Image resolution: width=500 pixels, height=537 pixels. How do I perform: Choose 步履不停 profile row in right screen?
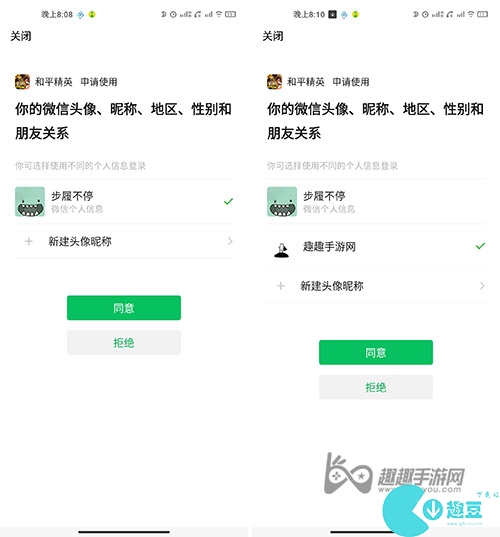tap(376, 201)
